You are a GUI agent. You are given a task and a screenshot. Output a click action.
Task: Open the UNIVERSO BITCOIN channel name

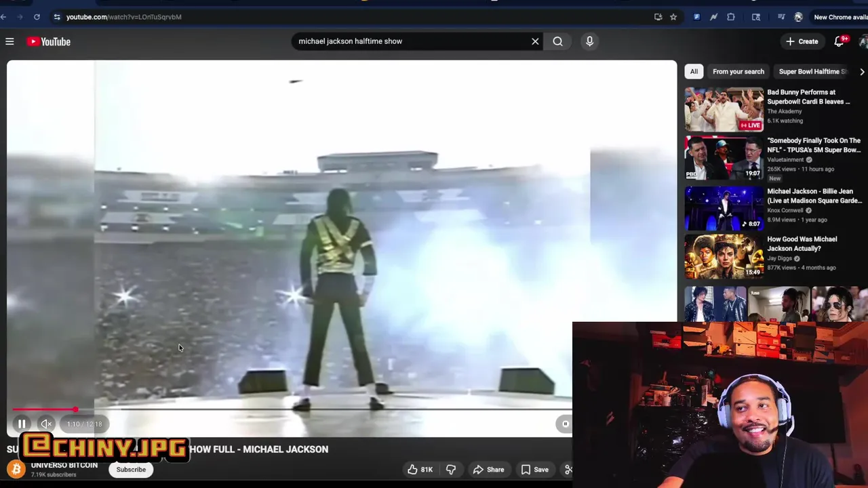tap(64, 466)
